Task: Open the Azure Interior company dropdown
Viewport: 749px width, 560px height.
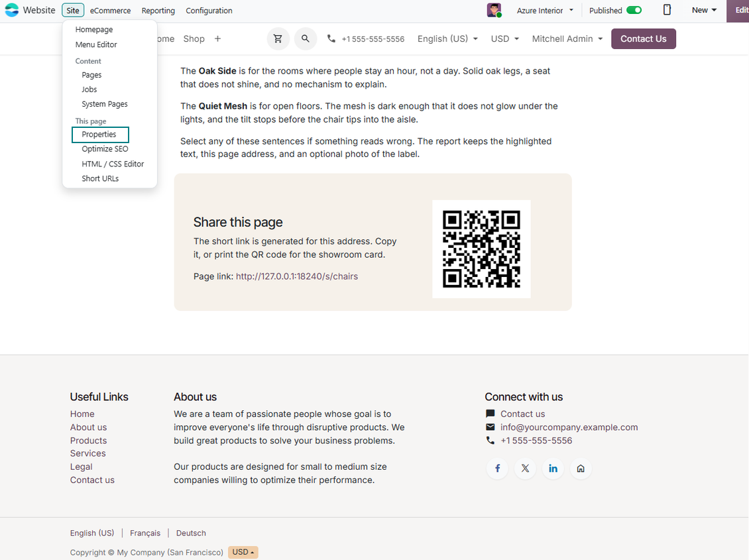Action: point(545,10)
